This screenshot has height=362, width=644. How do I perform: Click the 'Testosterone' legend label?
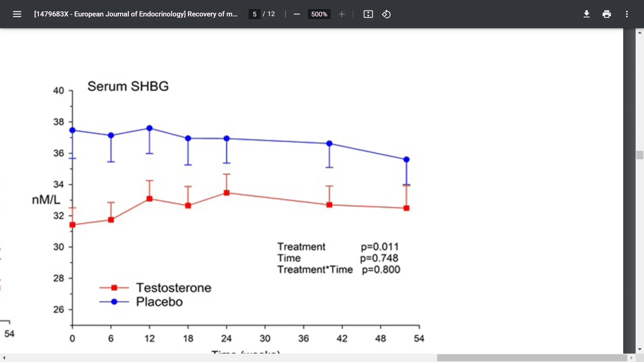[173, 288]
